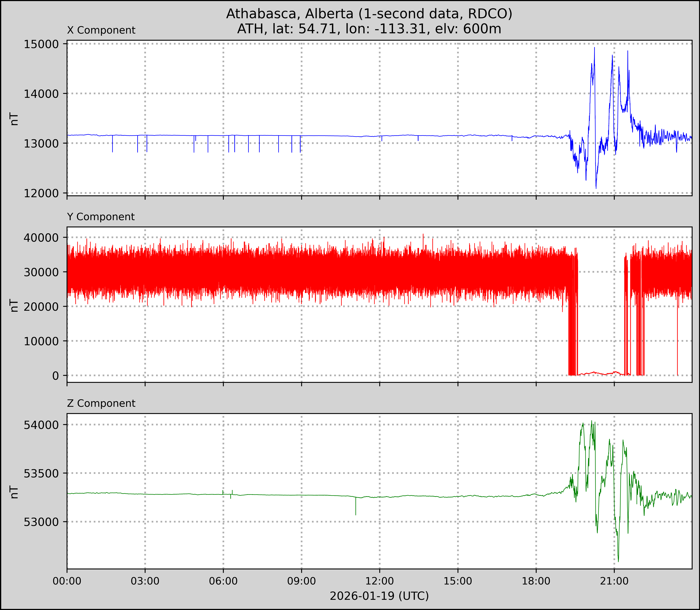700x610 pixels.
Task: Click the 'Z Component' panel label
Action: (101, 403)
